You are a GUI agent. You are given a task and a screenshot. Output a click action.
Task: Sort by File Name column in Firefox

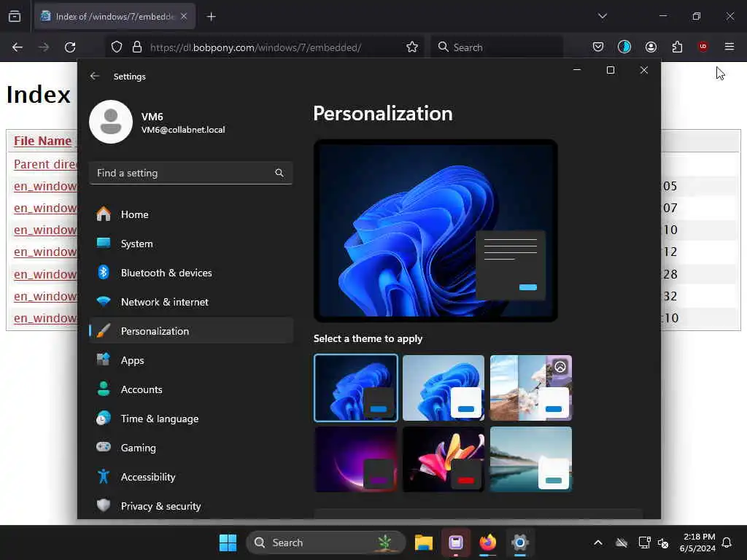coord(42,141)
